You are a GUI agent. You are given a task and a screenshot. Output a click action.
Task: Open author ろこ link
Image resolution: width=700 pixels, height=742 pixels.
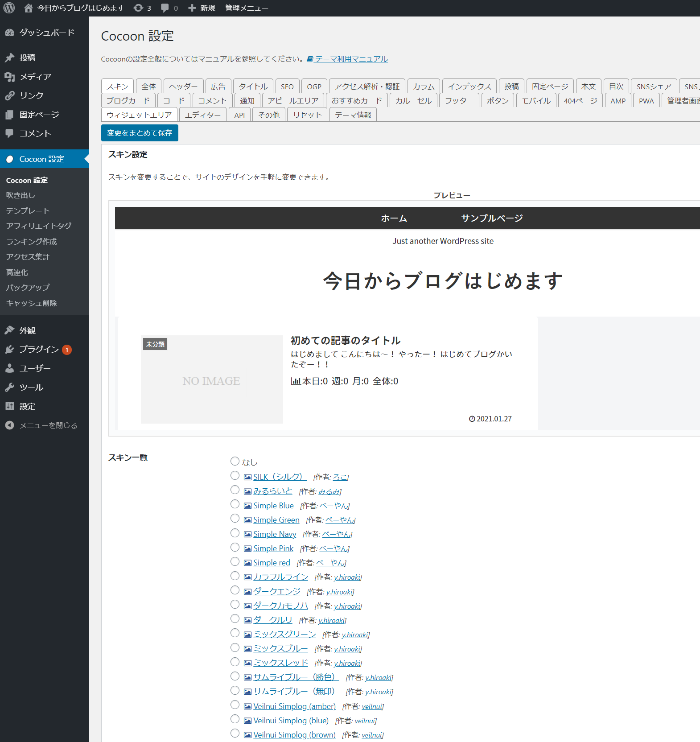point(340,477)
